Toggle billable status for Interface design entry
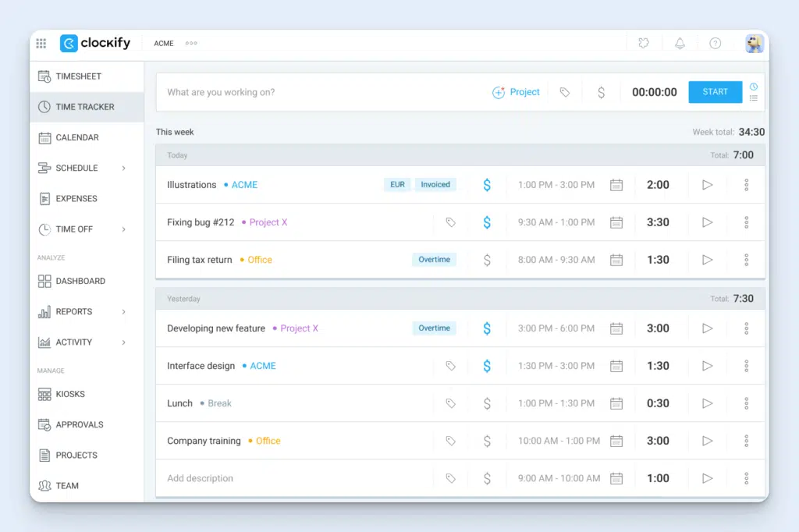Viewport: 799px width, 532px height. pos(487,366)
